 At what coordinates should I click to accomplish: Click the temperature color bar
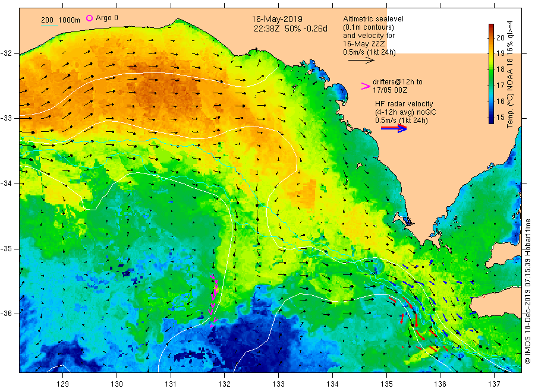pyautogui.click(x=491, y=74)
